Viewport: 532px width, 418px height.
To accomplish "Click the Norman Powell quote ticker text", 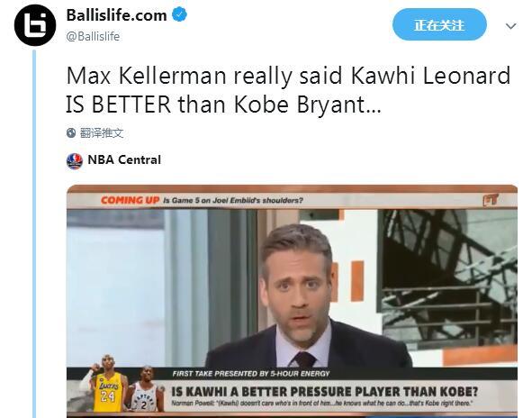I will pyautogui.click(x=321, y=404).
